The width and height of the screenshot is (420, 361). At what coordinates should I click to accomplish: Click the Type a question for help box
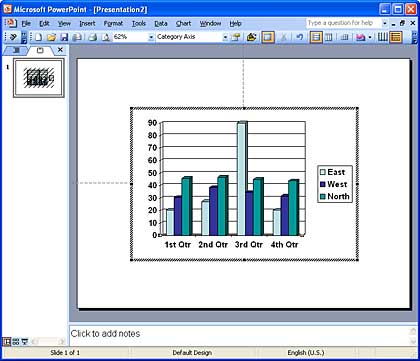343,23
